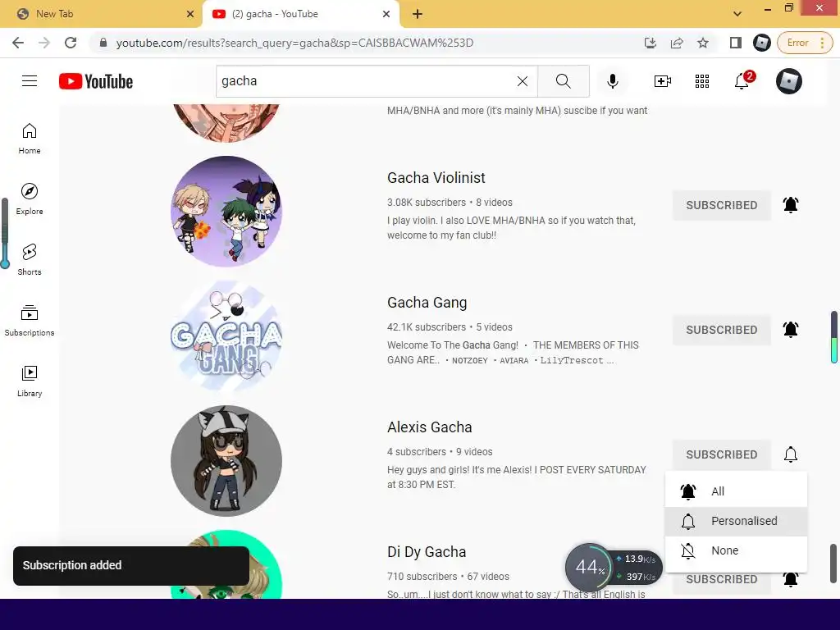
Task: Open the Gacha Gang channel title
Action: 427,303
